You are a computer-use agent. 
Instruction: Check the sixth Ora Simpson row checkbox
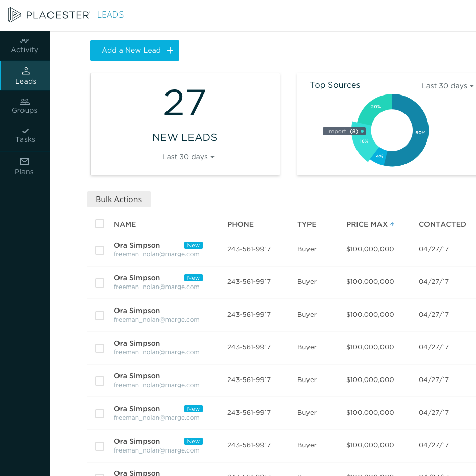coord(100,414)
